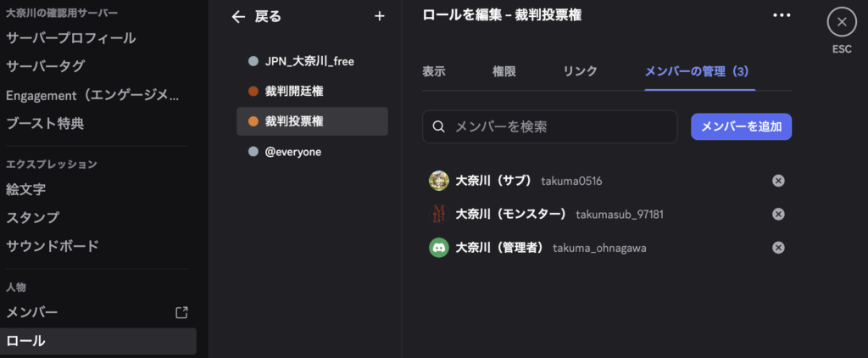
Task: Click the external link icon beside メンバー
Action: [181, 312]
